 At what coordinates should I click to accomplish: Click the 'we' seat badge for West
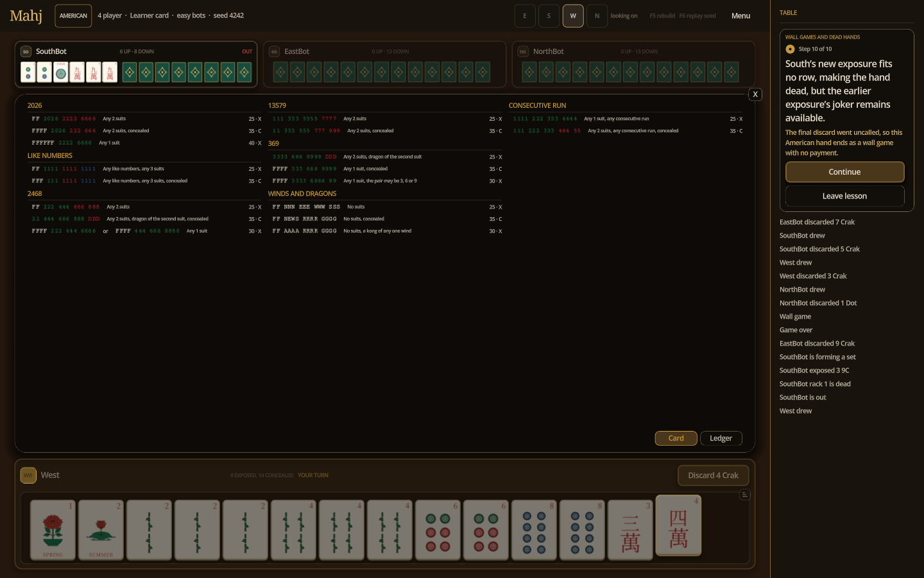(x=28, y=475)
